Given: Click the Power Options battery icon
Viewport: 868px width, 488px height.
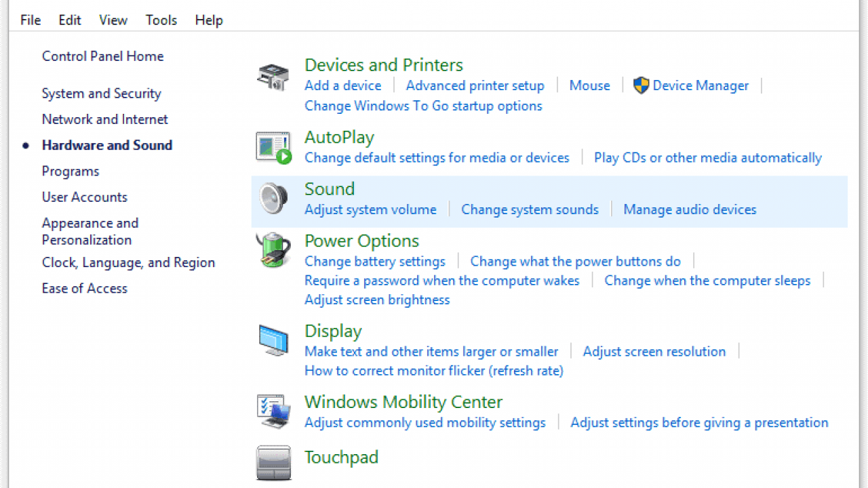Looking at the screenshot, I should [273, 250].
